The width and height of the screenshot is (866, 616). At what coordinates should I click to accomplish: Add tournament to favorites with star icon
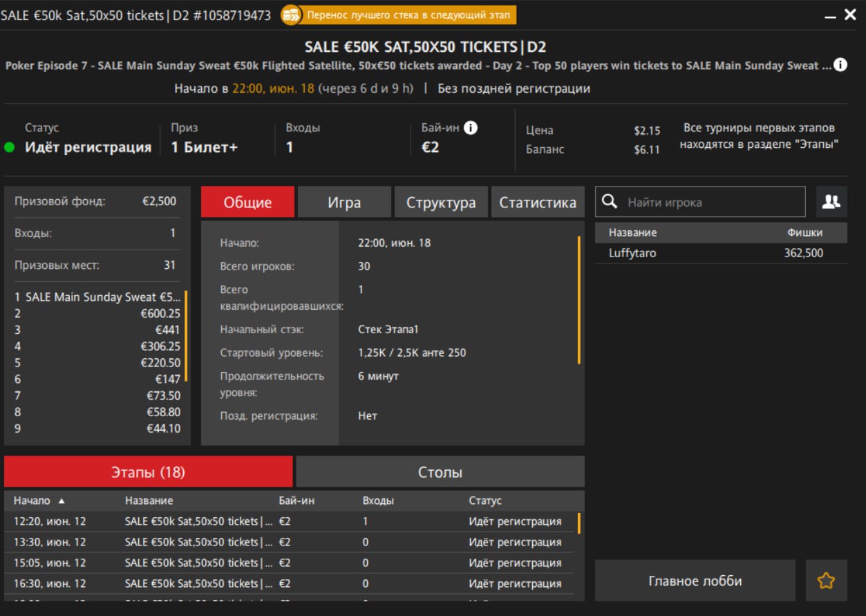[826, 581]
